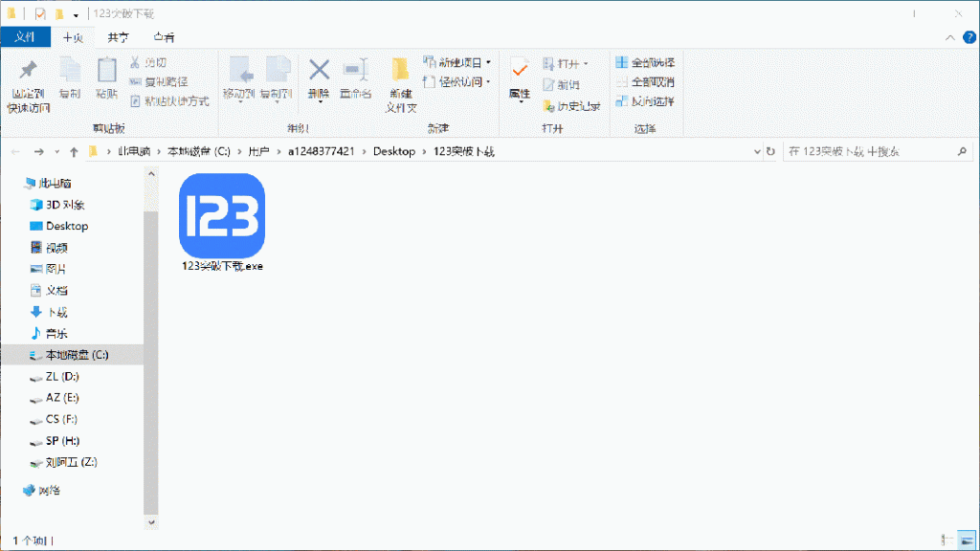Open the History ribbon command

[572, 106]
